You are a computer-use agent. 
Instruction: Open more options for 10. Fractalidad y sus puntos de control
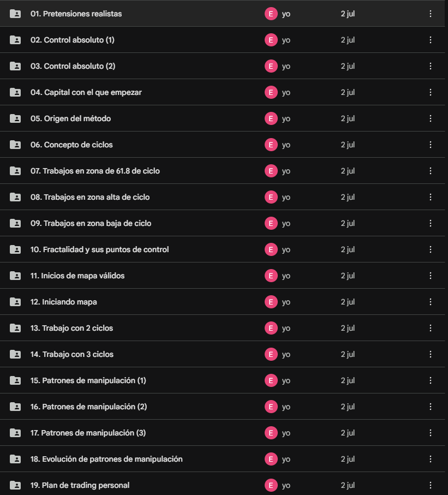click(x=431, y=249)
